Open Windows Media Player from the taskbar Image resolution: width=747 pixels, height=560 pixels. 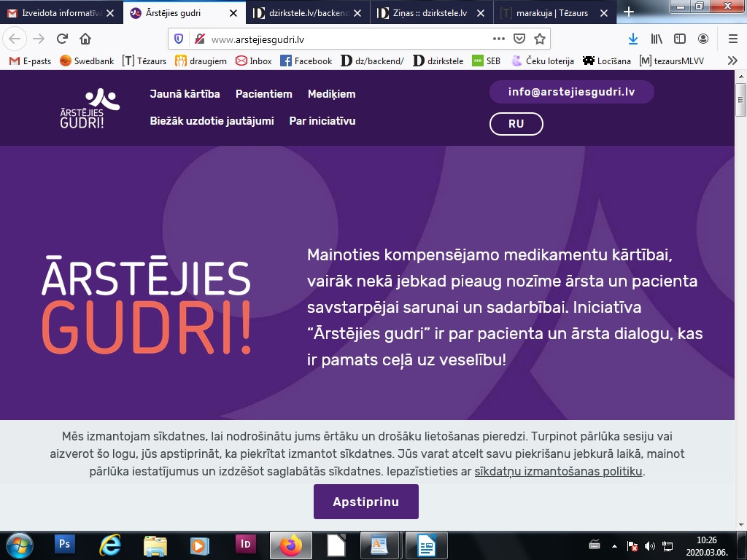198,545
